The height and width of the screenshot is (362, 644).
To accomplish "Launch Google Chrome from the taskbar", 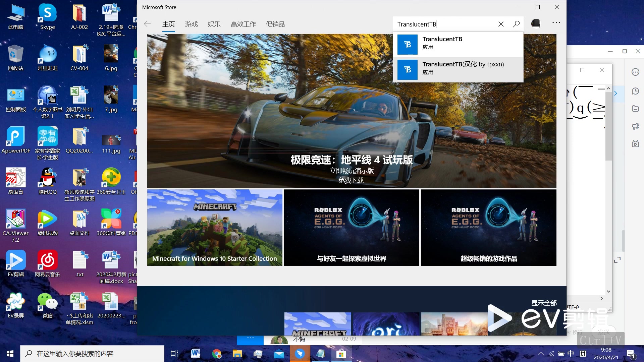I will [x=217, y=354].
